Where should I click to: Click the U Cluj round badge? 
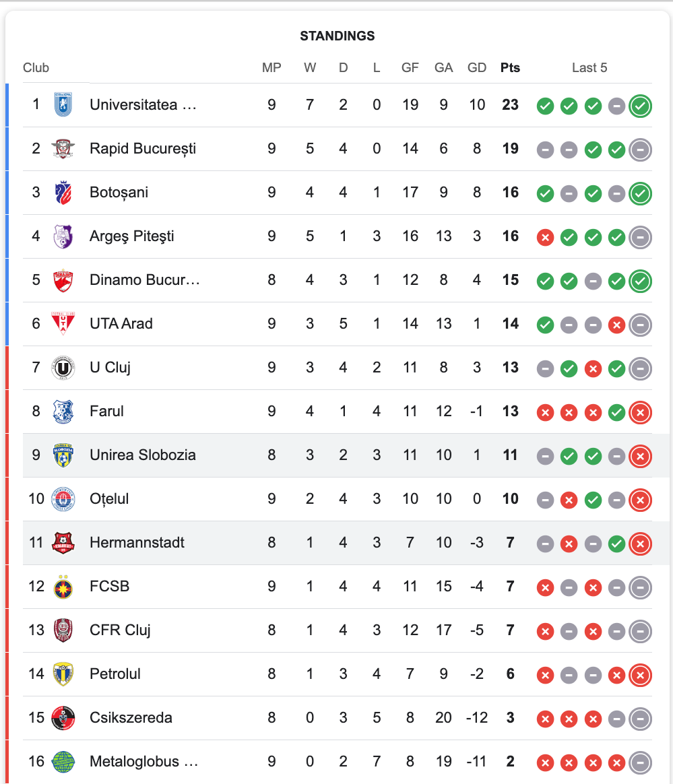tap(63, 368)
